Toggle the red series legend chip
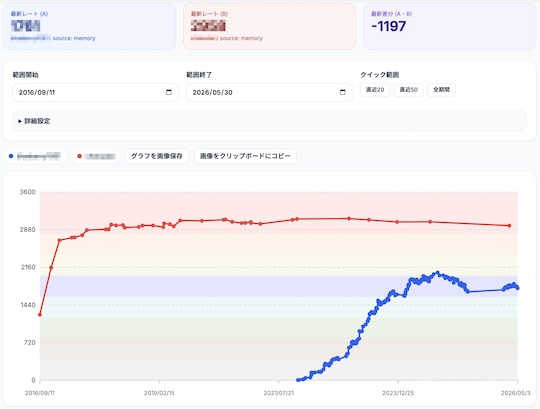 click(96, 156)
